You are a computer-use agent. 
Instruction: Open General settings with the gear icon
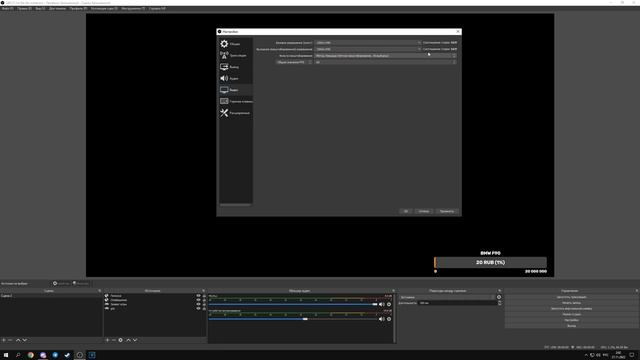[x=224, y=44]
